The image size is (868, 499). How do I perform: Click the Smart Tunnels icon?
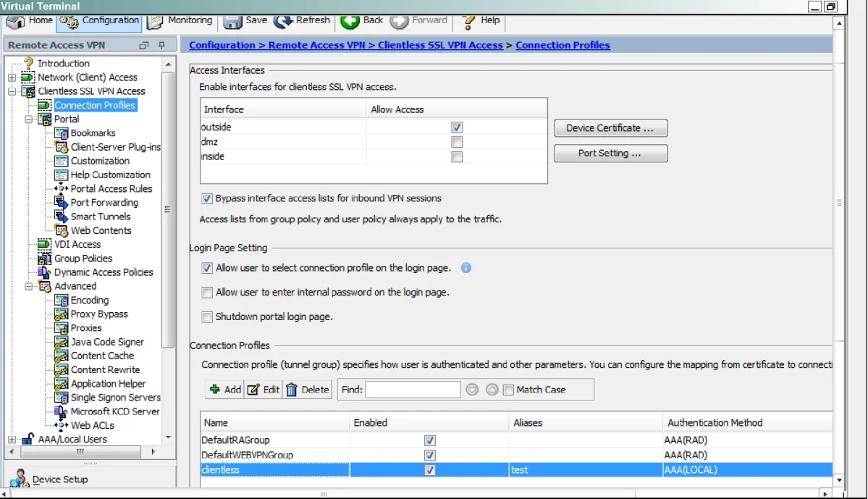pyautogui.click(x=61, y=216)
